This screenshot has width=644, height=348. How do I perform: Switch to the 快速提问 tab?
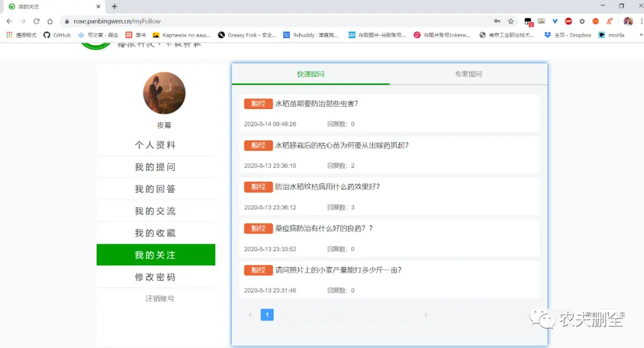pos(311,74)
